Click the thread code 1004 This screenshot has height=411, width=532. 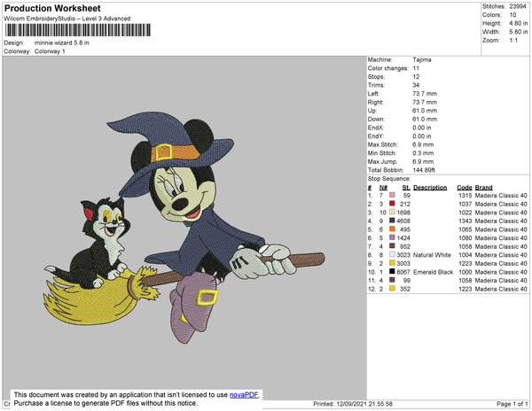(x=465, y=255)
